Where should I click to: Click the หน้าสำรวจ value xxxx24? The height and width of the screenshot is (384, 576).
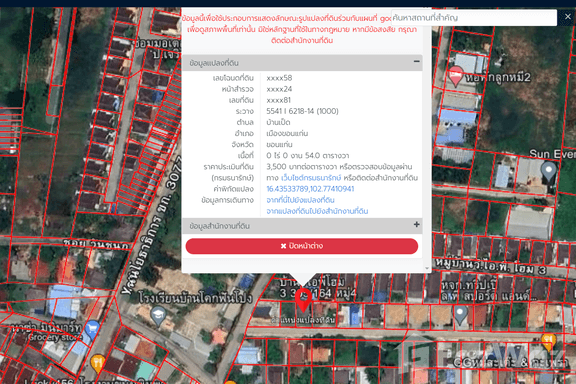(x=279, y=89)
